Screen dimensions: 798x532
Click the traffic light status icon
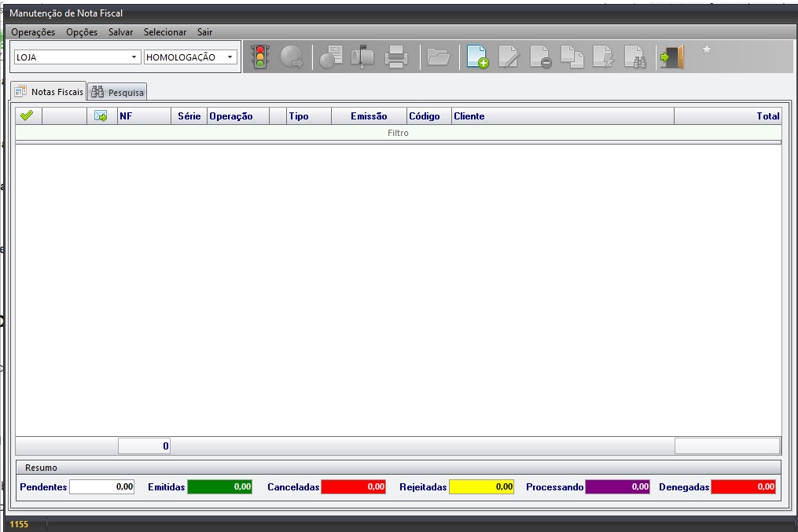coord(259,57)
